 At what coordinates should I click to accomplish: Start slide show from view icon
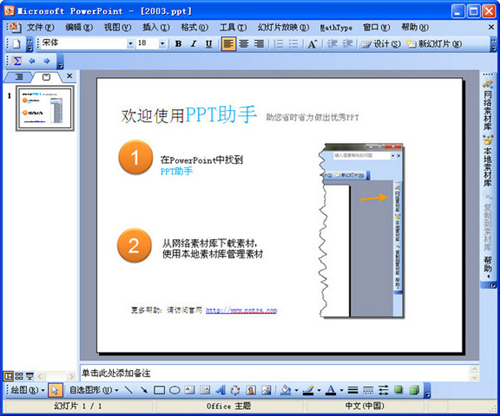click(30, 376)
